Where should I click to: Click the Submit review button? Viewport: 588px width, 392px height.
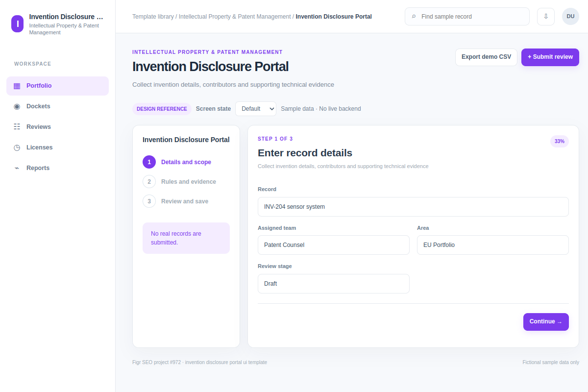[550, 57]
